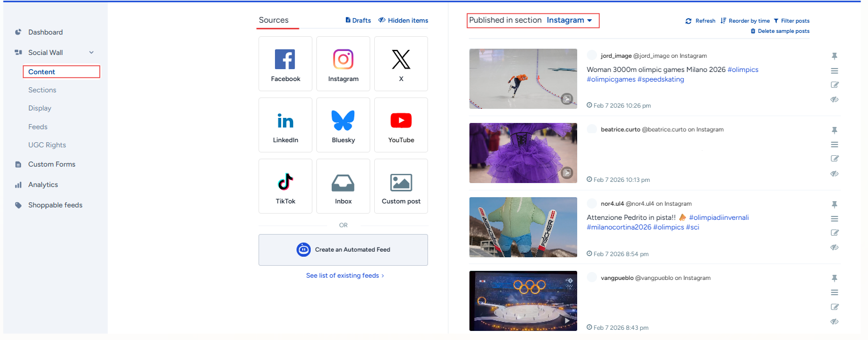Open Analytics in the sidebar
Screen dimensions: 868x340
(43, 185)
